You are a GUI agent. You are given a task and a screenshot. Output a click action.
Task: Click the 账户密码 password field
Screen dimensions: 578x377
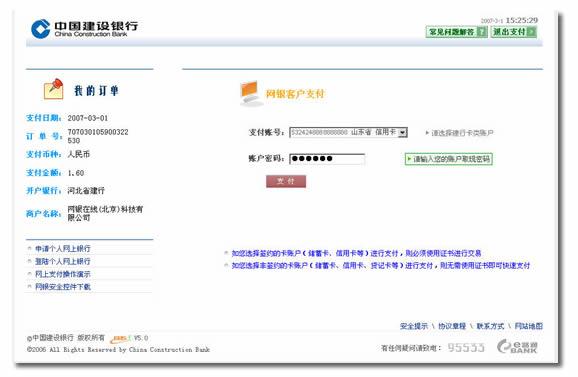click(x=327, y=159)
